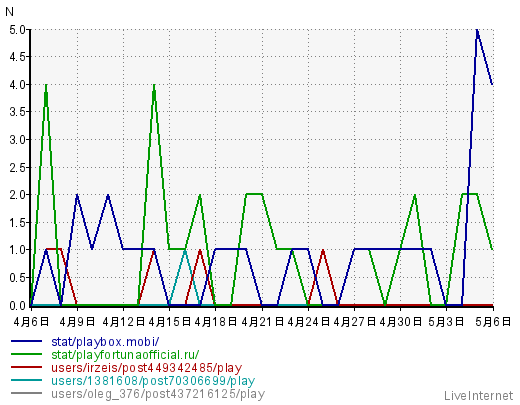Click the teal legend line swatch

(27, 380)
